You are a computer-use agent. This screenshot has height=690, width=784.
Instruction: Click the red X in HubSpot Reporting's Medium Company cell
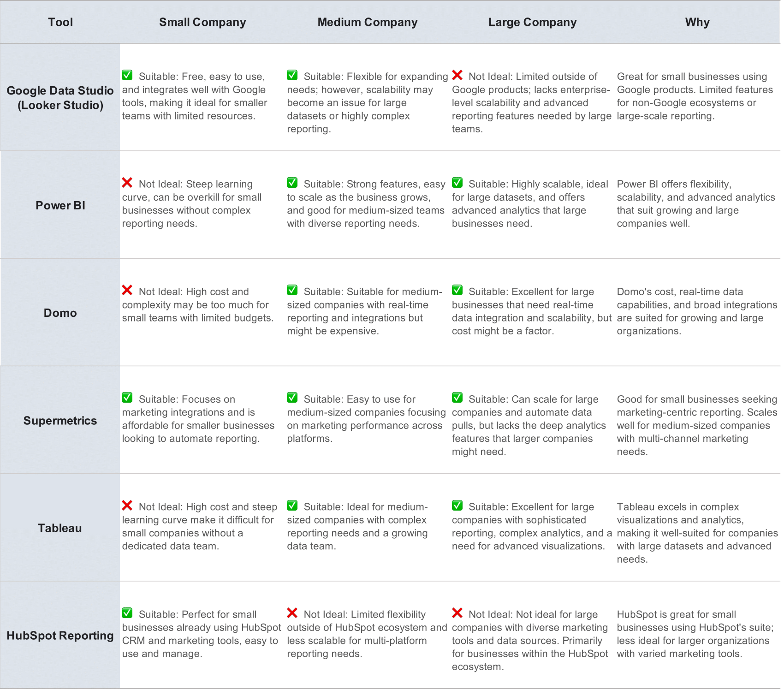(x=292, y=613)
